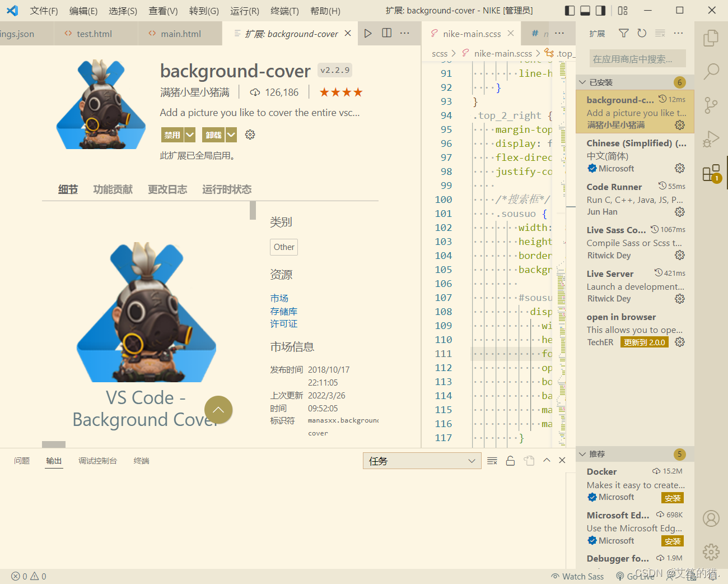The width and height of the screenshot is (728, 584).
Task: Switch to the 终端 panel tab
Action: tap(142, 461)
